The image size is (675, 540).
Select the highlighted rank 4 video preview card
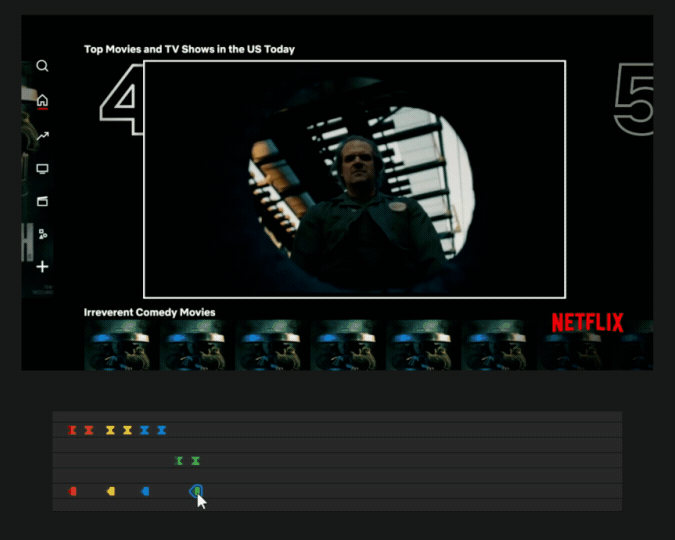[x=354, y=179]
